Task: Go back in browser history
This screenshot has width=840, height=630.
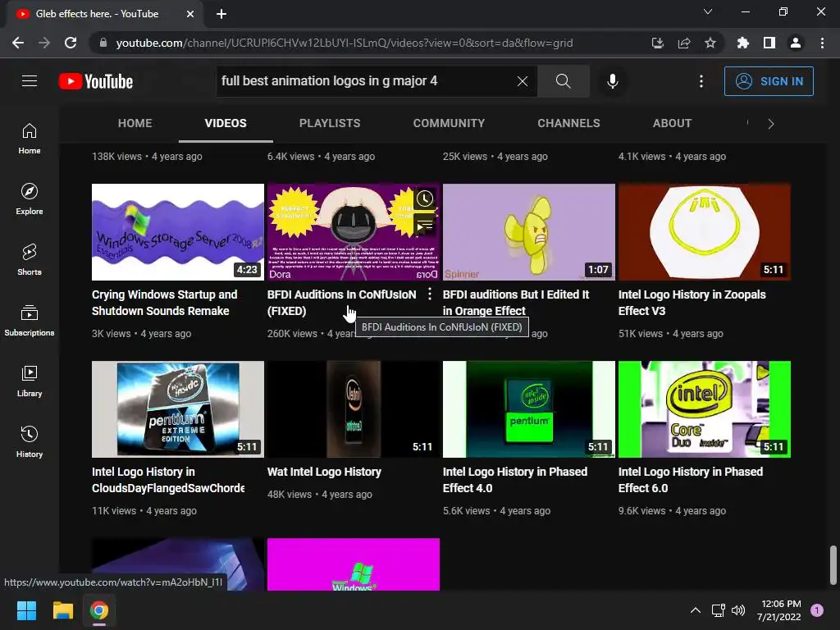Action: (18, 43)
